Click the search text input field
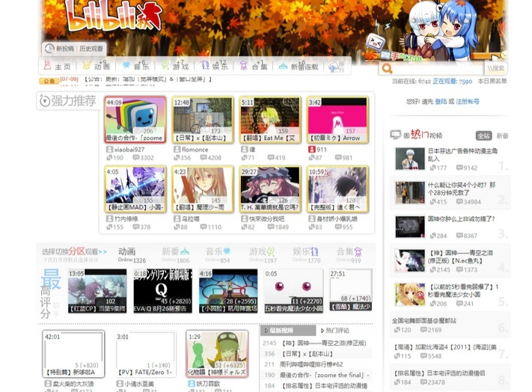Image resolution: width=532 pixels, height=392 pixels. 438,69
